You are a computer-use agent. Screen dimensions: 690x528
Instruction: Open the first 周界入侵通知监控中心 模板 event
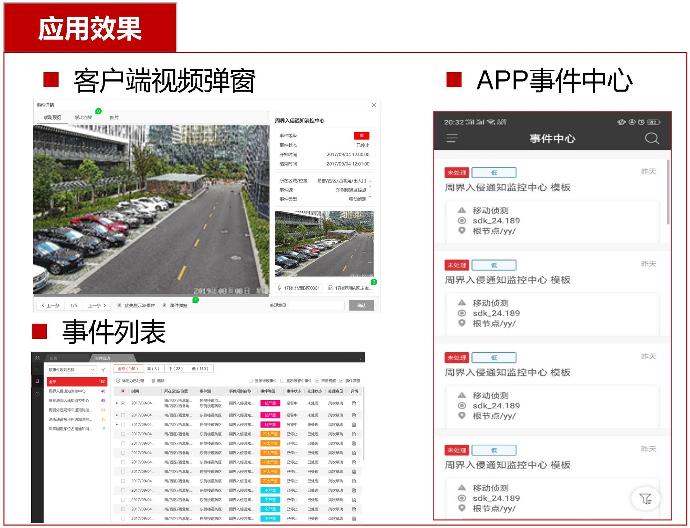(x=507, y=187)
